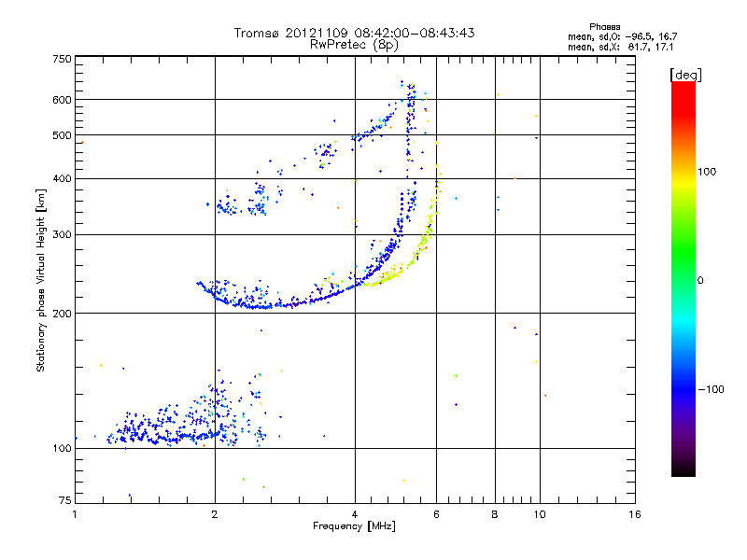Click the x-axis label '4'
The image size is (747, 560).
[x=355, y=514]
